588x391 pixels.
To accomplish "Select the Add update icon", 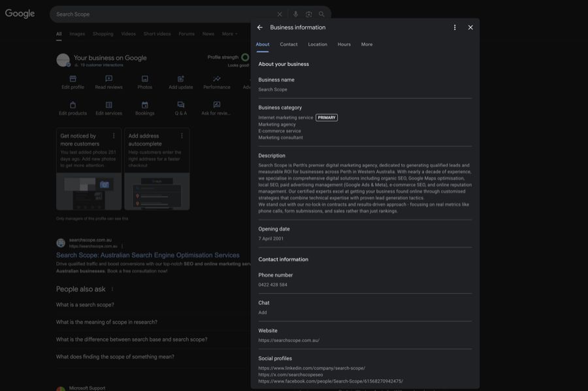I will pyautogui.click(x=180, y=79).
